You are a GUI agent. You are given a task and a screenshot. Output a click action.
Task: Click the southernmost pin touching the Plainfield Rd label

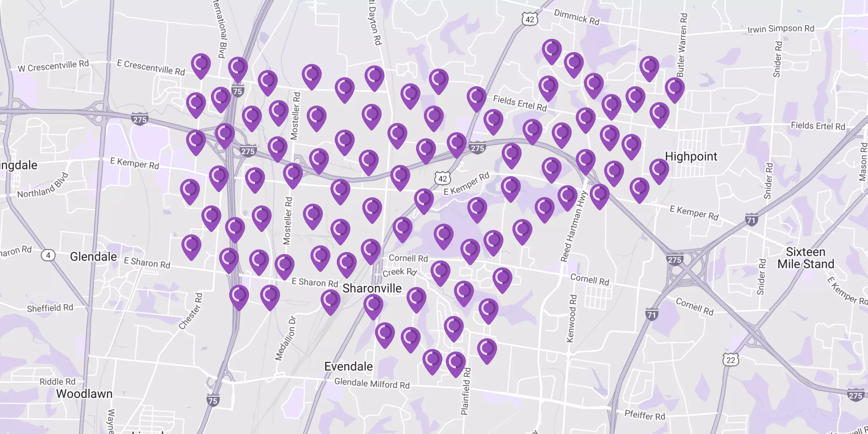(456, 363)
